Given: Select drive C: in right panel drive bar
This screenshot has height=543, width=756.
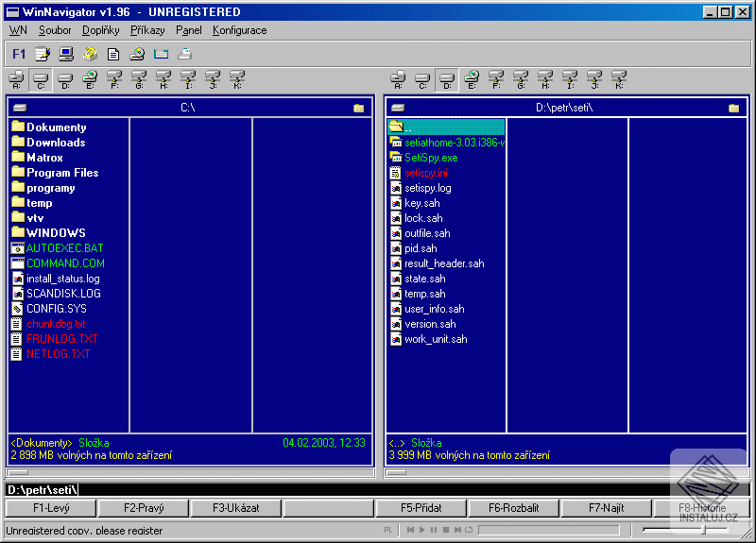Looking at the screenshot, I should (423, 79).
